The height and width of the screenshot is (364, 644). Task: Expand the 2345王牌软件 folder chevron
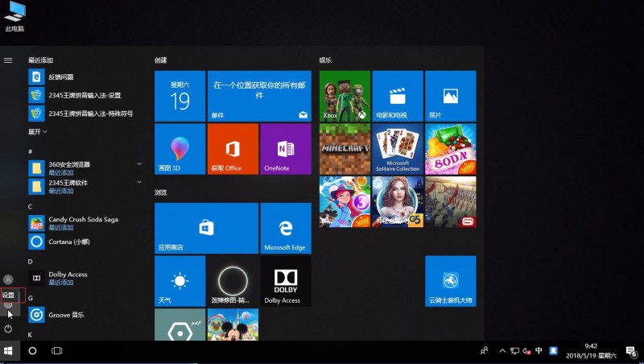coord(139,182)
